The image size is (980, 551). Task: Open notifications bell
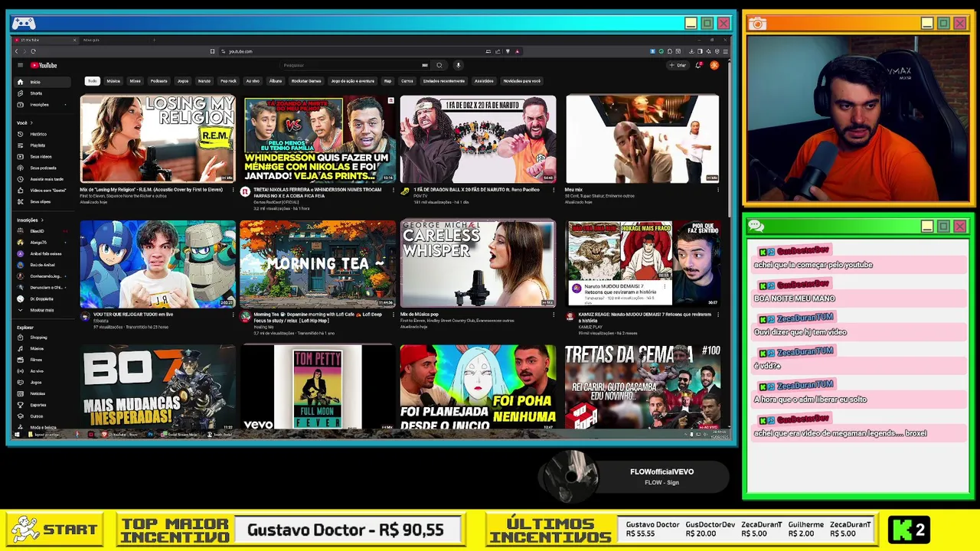point(698,65)
